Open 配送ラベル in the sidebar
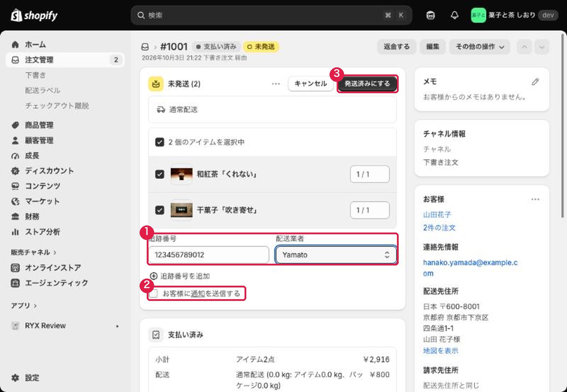Screen dimensions: 567x392 43,90
